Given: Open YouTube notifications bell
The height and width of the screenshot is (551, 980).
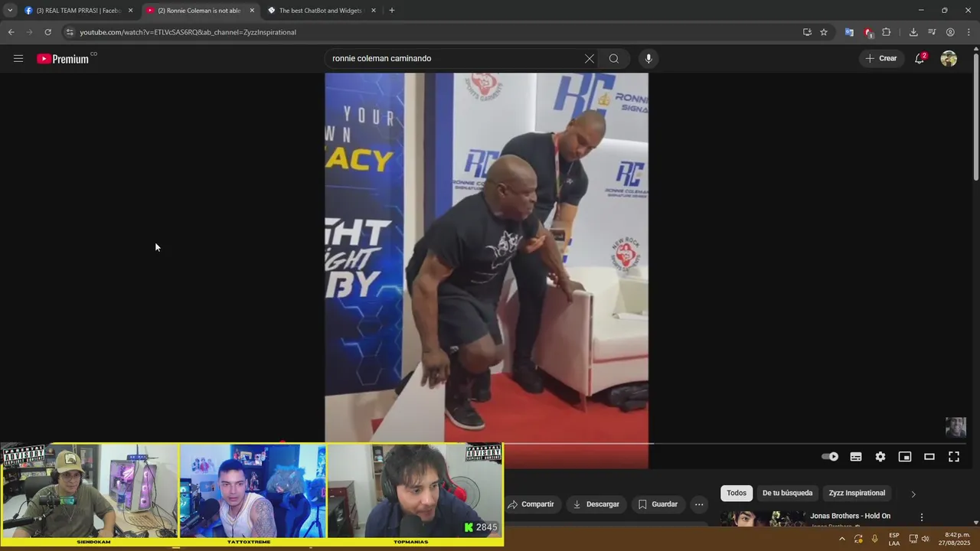Looking at the screenshot, I should (x=920, y=59).
